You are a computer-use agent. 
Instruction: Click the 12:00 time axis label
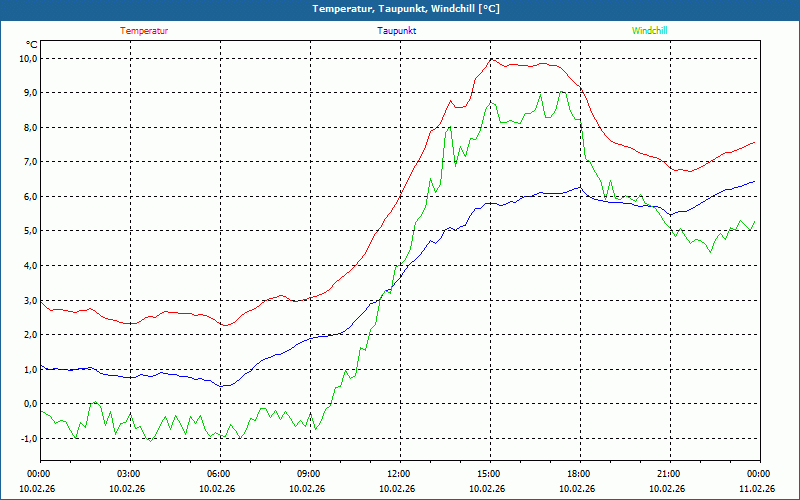[399, 474]
